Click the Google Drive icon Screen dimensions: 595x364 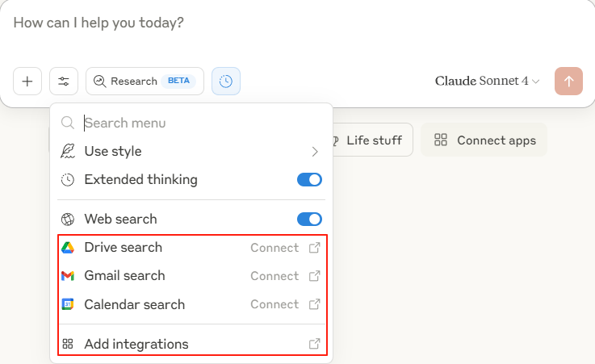coord(68,248)
